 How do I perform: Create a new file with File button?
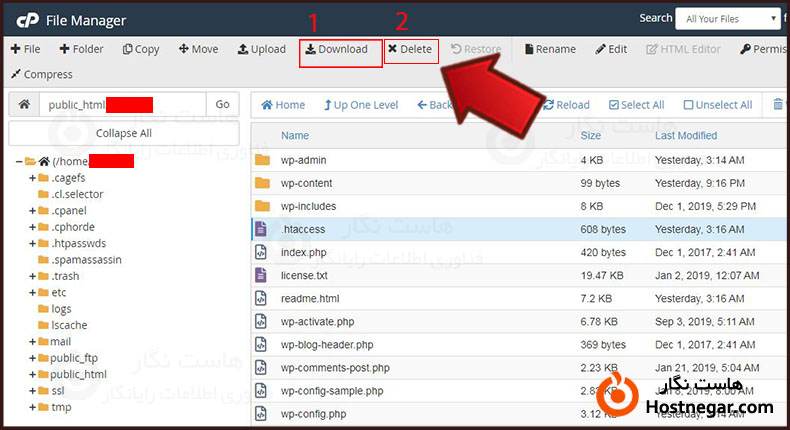pyautogui.click(x=25, y=49)
